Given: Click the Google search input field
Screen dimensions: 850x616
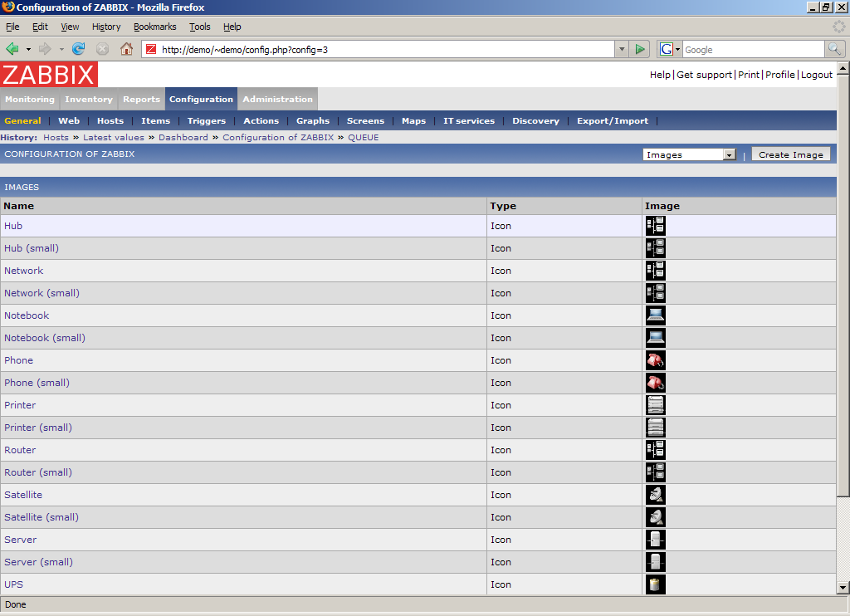Looking at the screenshot, I should [754, 49].
